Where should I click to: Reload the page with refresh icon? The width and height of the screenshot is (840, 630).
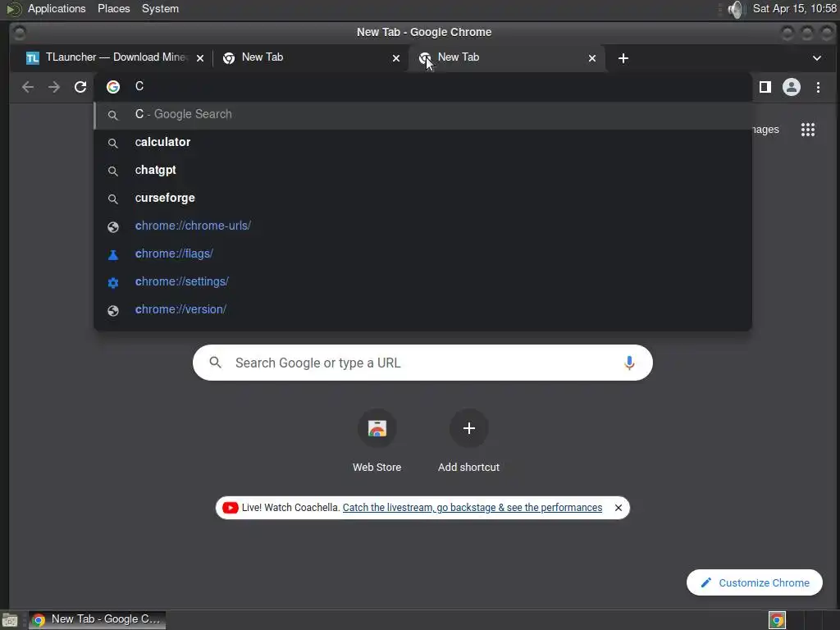coord(80,87)
